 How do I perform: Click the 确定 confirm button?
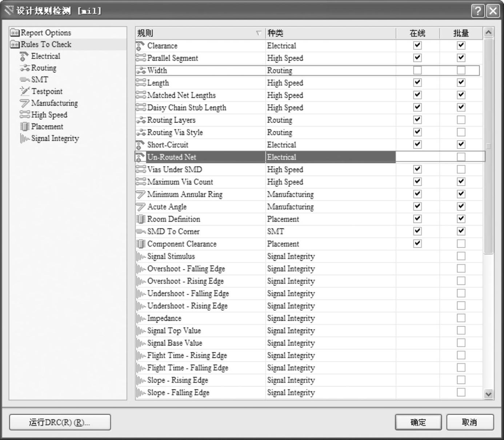pos(418,422)
